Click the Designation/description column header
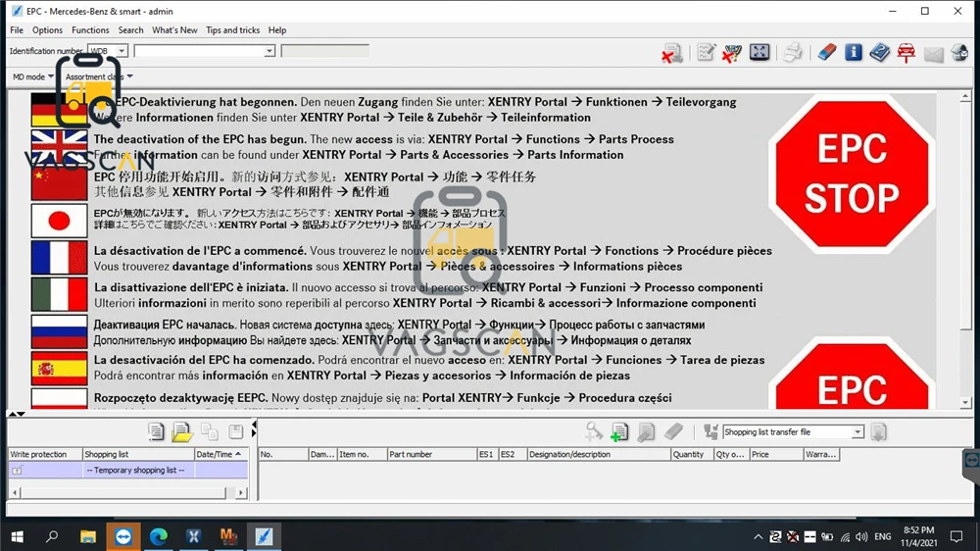 (599, 454)
